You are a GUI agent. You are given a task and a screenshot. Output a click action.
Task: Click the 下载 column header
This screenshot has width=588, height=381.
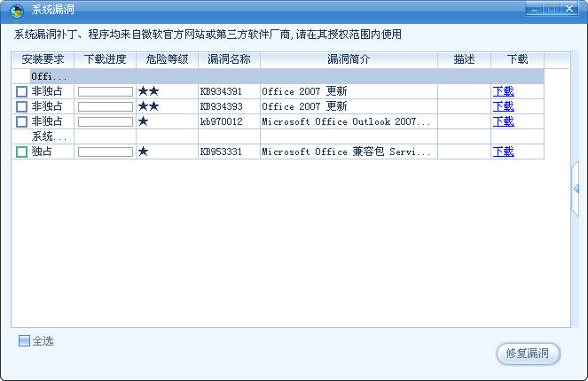[518, 59]
